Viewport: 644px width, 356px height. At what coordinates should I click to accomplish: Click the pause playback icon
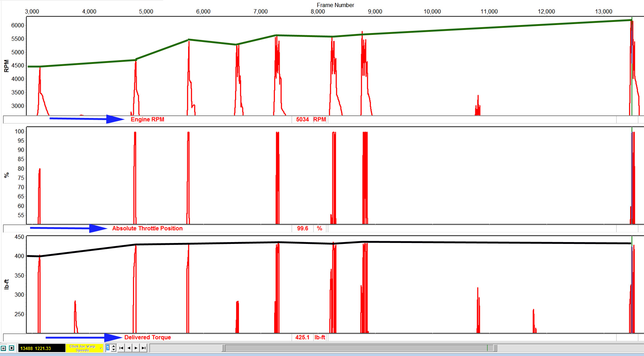(x=3, y=348)
